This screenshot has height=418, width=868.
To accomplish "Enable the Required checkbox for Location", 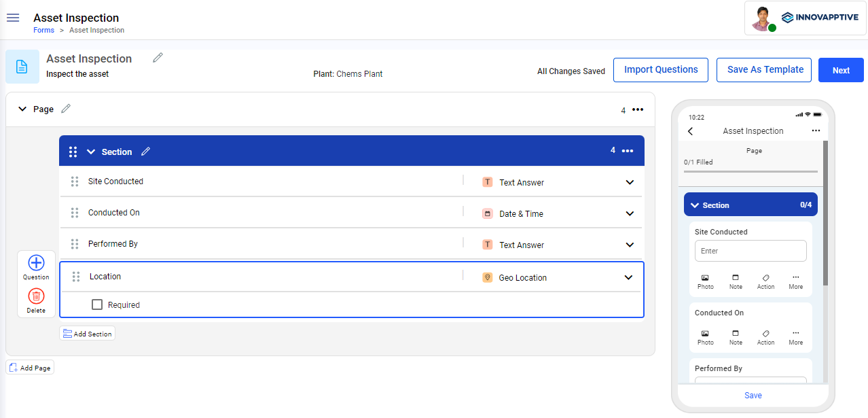I will tap(97, 304).
